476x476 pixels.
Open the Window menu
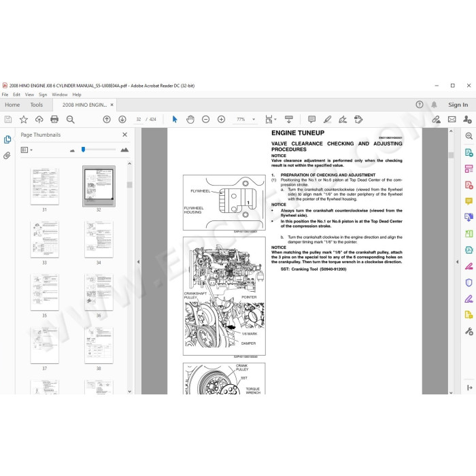60,95
